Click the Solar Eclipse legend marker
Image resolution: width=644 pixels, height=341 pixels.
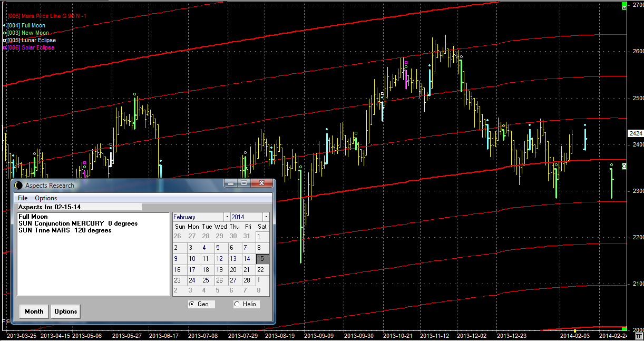[x=5, y=48]
